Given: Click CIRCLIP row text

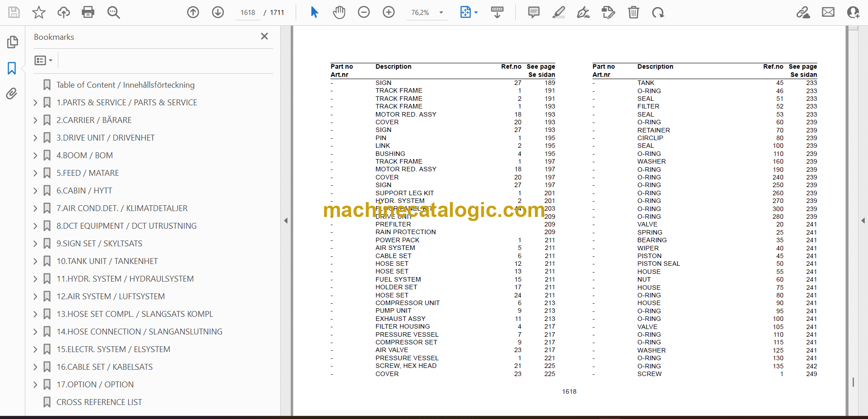Looking at the screenshot, I should (650, 138).
